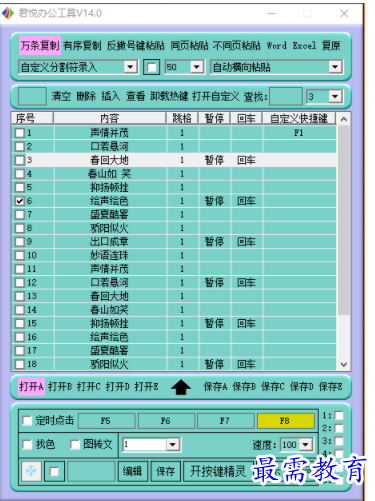The image size is (375, 501).
Task: Click the snowflake icon button at bottom left
Action: [31, 471]
